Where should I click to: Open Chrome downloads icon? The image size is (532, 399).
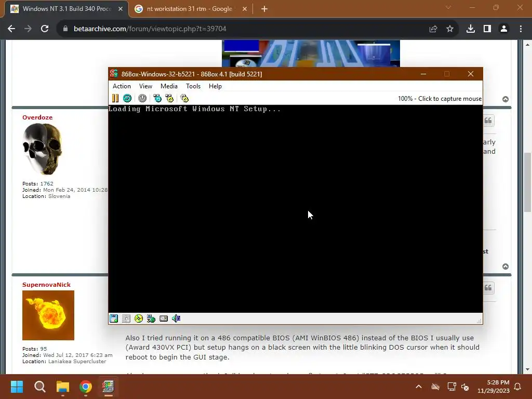[x=471, y=29]
